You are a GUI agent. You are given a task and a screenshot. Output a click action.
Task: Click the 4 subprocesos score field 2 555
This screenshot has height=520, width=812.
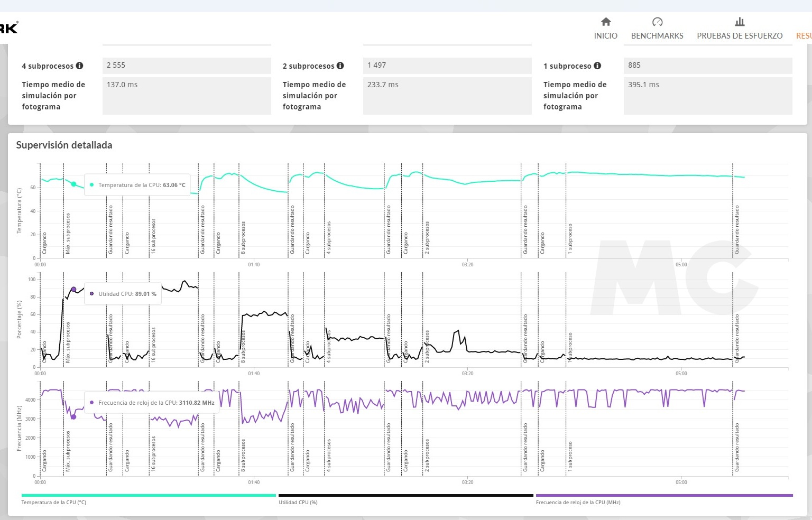(187, 66)
